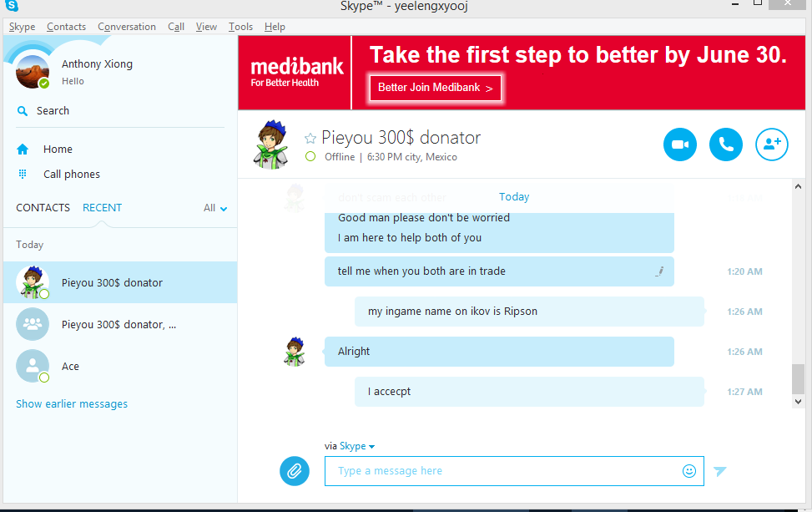Open the Contacts menu
812x512 pixels.
tap(66, 27)
